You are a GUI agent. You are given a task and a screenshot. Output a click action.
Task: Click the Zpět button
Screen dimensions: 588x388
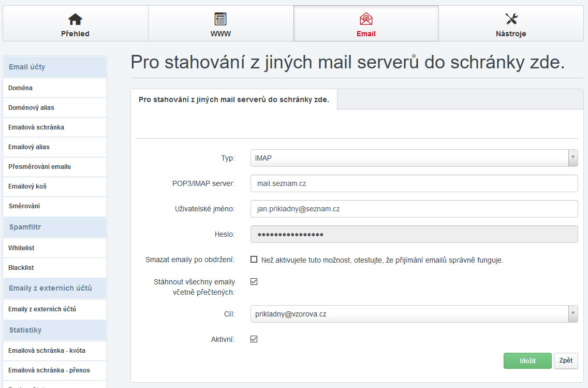(x=566, y=361)
